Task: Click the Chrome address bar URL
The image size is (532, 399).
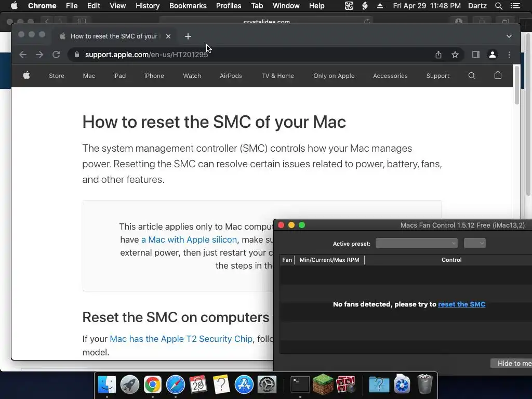Action: [x=146, y=55]
